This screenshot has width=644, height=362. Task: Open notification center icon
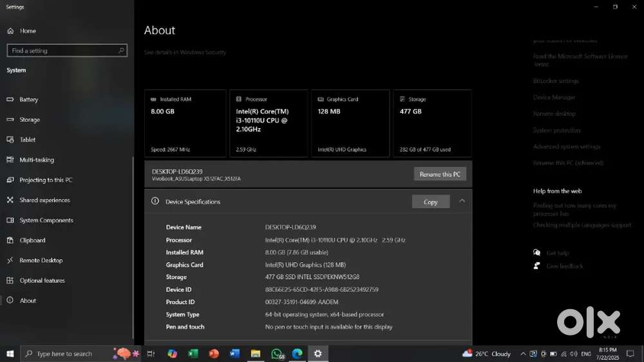click(x=630, y=354)
